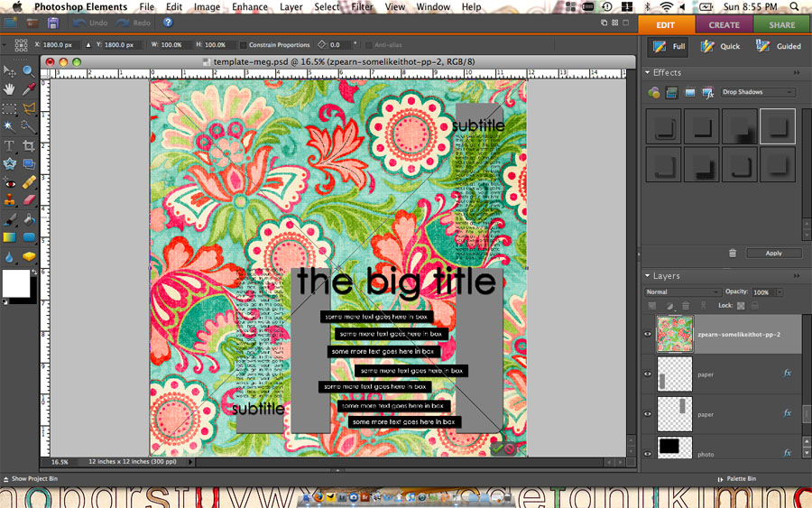Choose the Crop tool
Image resolution: width=812 pixels, height=508 pixels.
[29, 145]
